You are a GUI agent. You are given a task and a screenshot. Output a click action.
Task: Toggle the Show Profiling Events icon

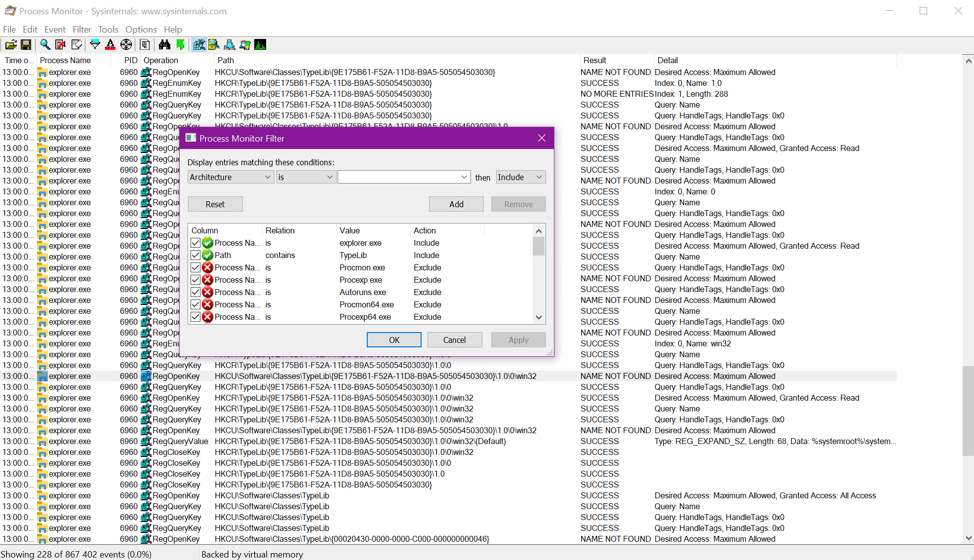coord(260,45)
